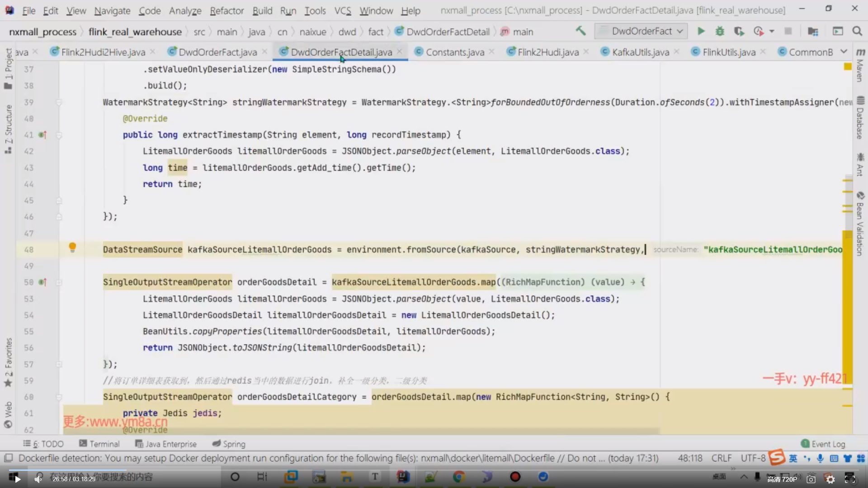Click the yellow intention lightbulb on line 48
Screen dimensions: 868x488
pos(72,247)
